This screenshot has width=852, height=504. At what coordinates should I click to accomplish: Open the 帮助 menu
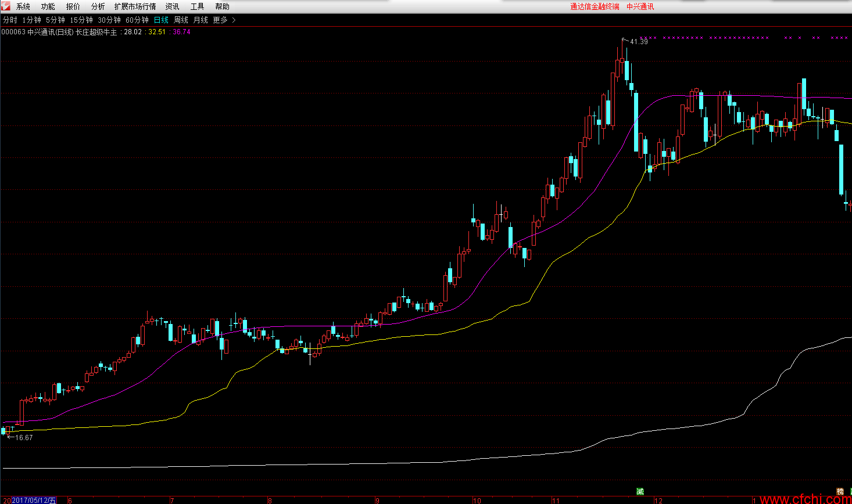click(x=223, y=7)
